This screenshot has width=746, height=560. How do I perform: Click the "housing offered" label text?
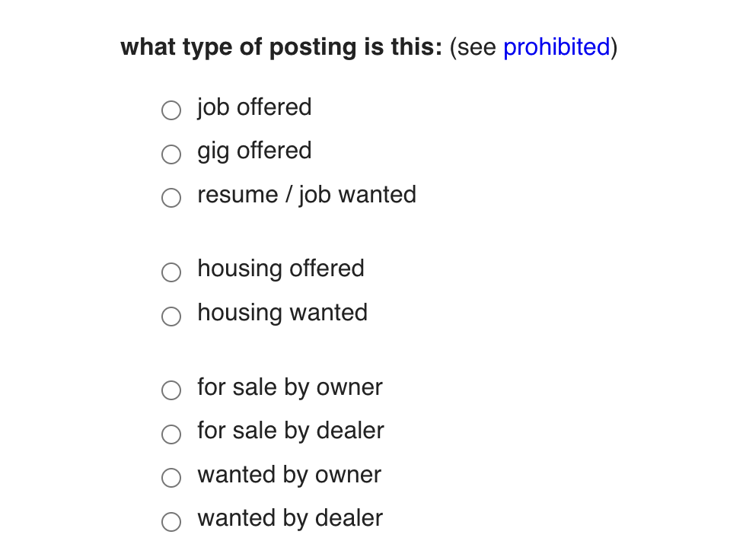pyautogui.click(x=281, y=269)
